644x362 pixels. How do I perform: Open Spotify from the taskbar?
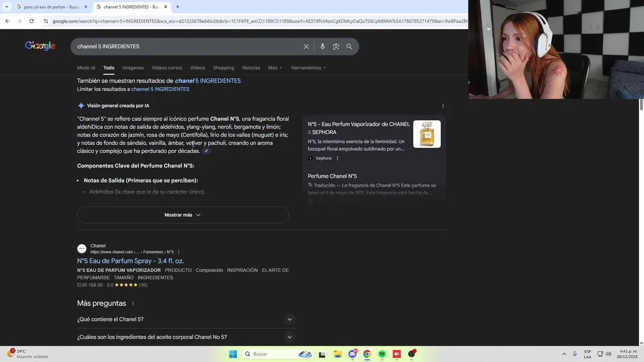tap(382, 354)
